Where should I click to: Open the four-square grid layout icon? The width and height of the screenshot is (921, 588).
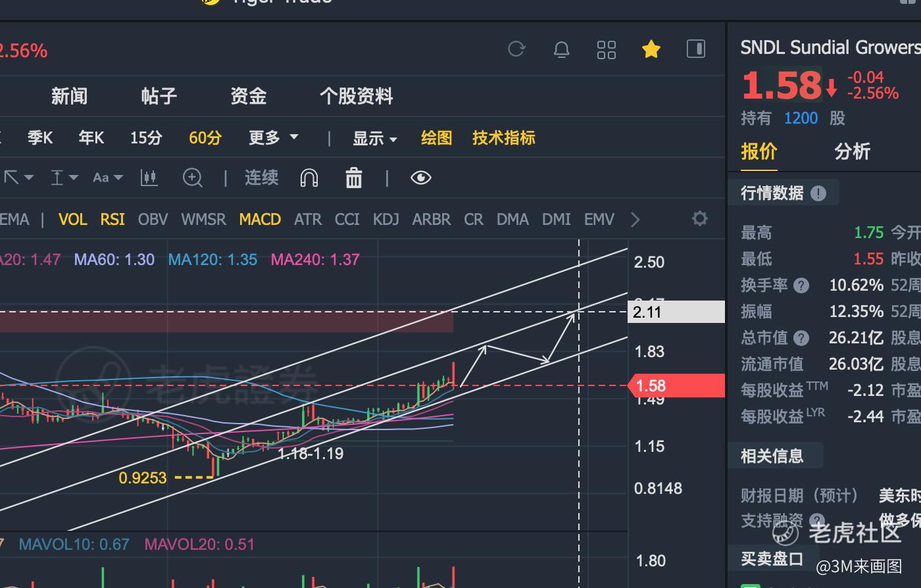point(607,49)
